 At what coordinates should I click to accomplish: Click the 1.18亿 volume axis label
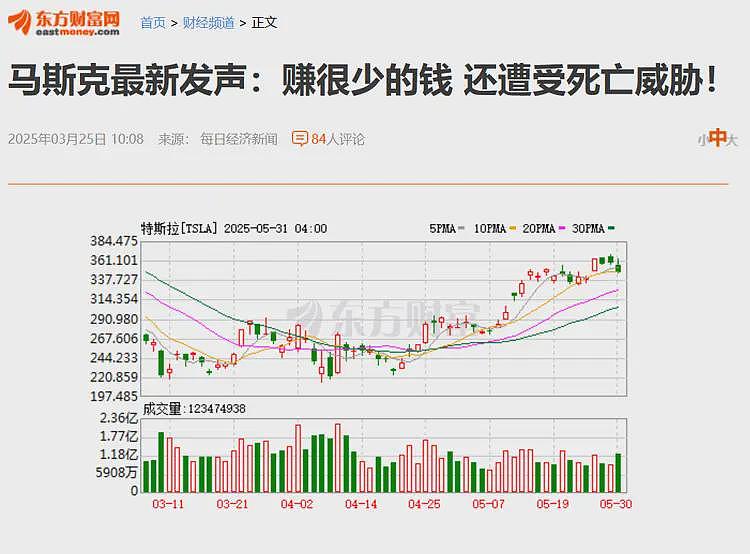point(118,454)
